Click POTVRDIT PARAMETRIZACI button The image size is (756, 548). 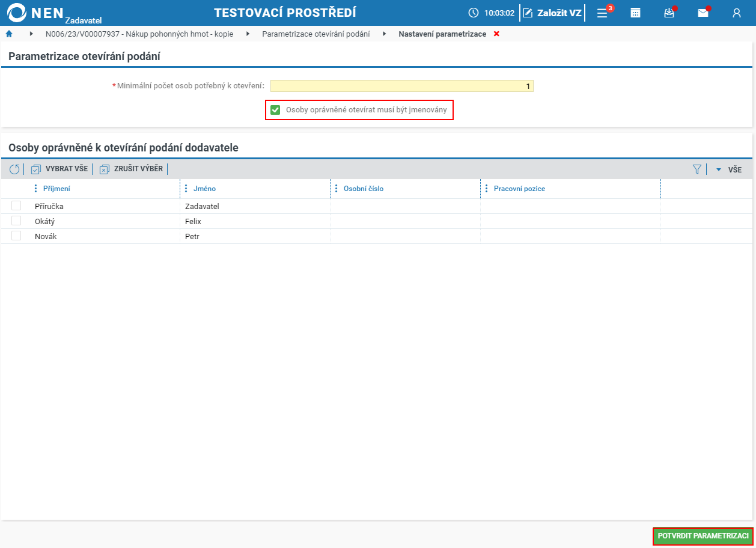[x=703, y=536]
